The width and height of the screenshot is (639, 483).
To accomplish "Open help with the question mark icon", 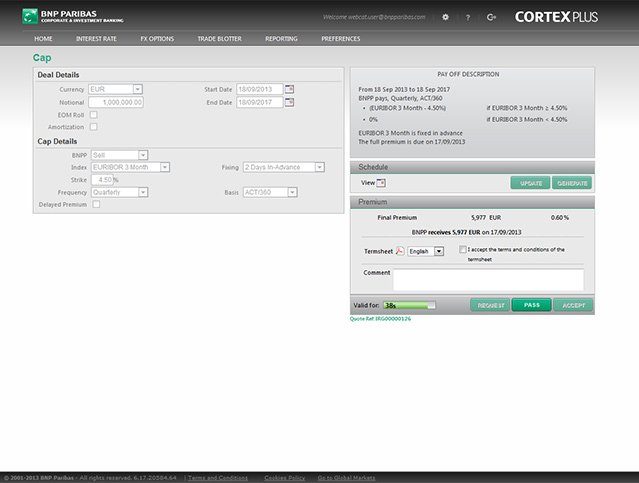I will click(x=468, y=18).
